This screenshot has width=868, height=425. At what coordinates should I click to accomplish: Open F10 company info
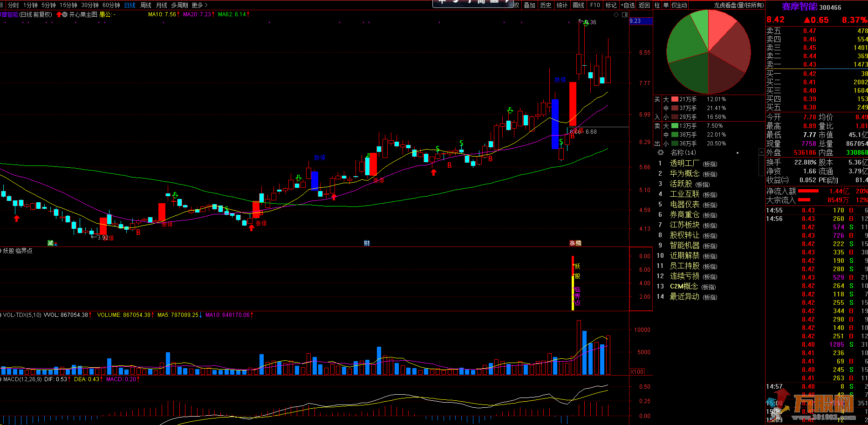(x=595, y=5)
